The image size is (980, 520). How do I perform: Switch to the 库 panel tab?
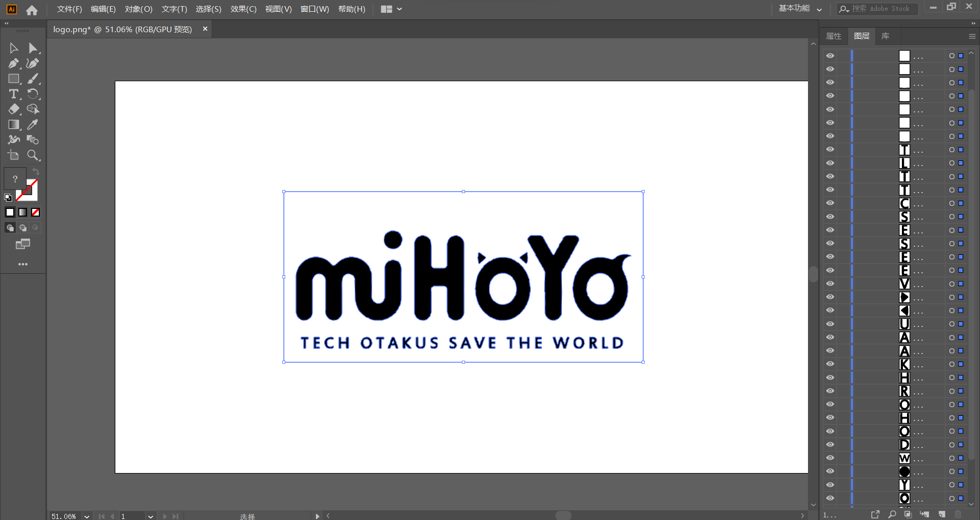pos(886,36)
